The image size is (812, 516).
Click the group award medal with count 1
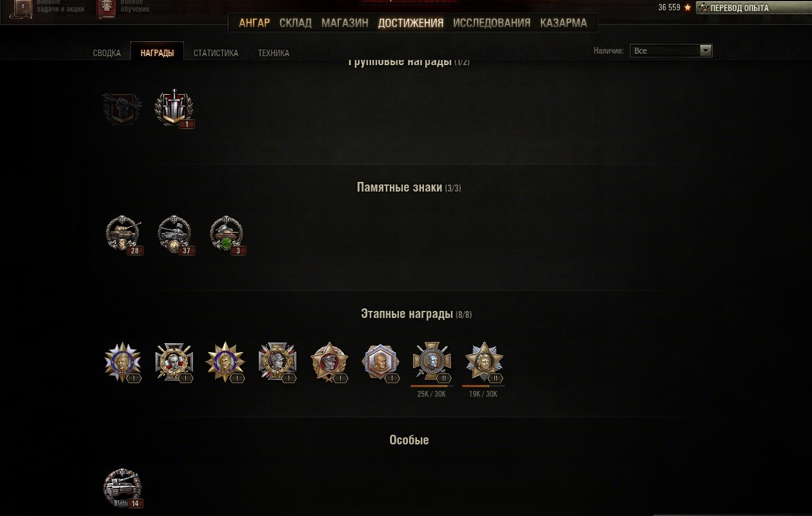pyautogui.click(x=174, y=108)
